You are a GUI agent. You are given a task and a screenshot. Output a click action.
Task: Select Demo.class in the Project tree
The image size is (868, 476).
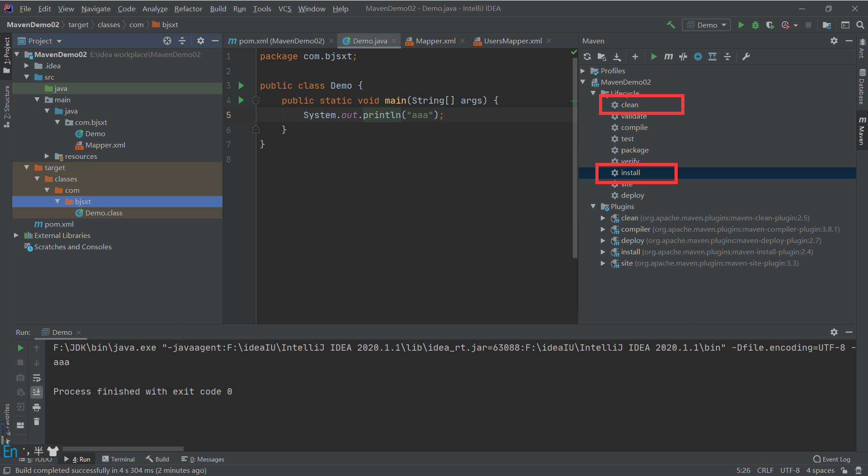[104, 213]
